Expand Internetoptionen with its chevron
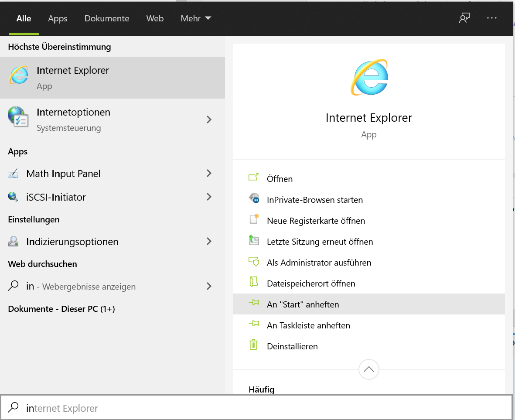The width and height of the screenshot is (515, 420). (209, 120)
